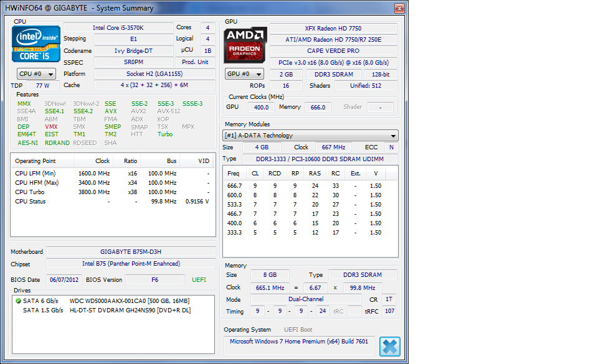The height and width of the screenshot is (364, 598).
Task: Click the RDRAND feature flag
Action: (x=57, y=142)
